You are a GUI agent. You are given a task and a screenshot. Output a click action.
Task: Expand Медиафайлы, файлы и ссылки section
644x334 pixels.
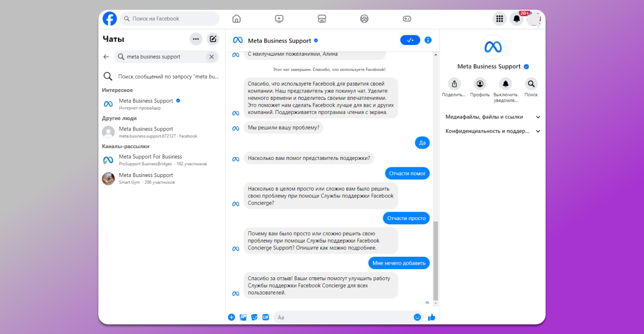coord(492,117)
